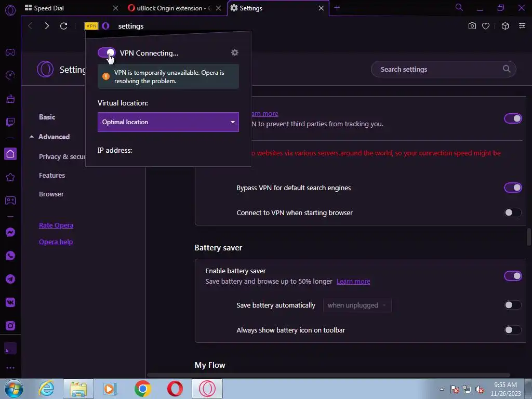Click the settings page vertical scrollbar
This screenshot has width=532, height=399.
tap(528, 237)
